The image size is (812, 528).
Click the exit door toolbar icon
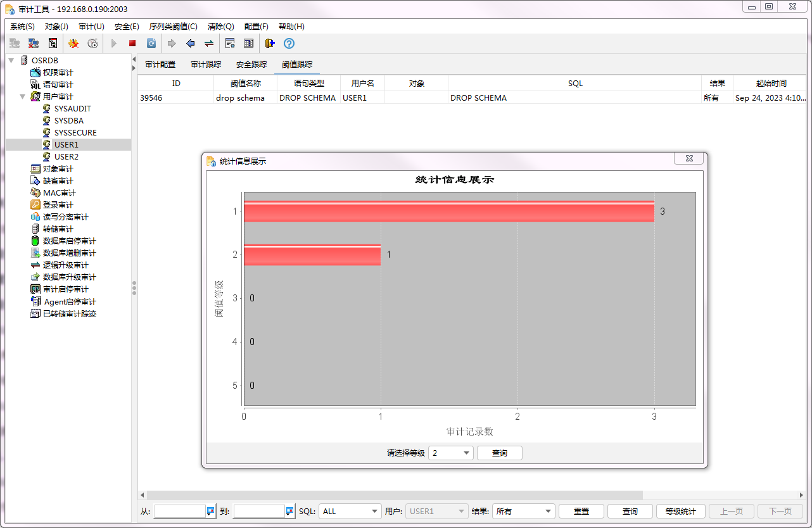pos(270,44)
